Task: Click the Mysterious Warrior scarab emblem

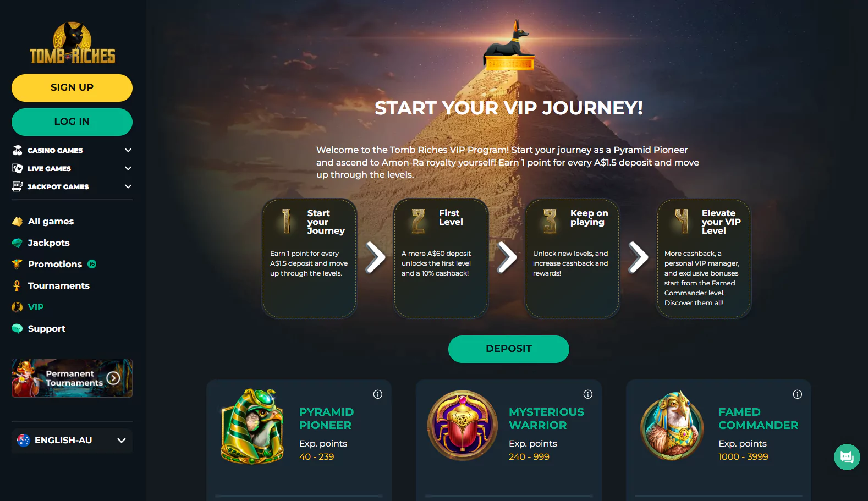Action: tap(463, 426)
